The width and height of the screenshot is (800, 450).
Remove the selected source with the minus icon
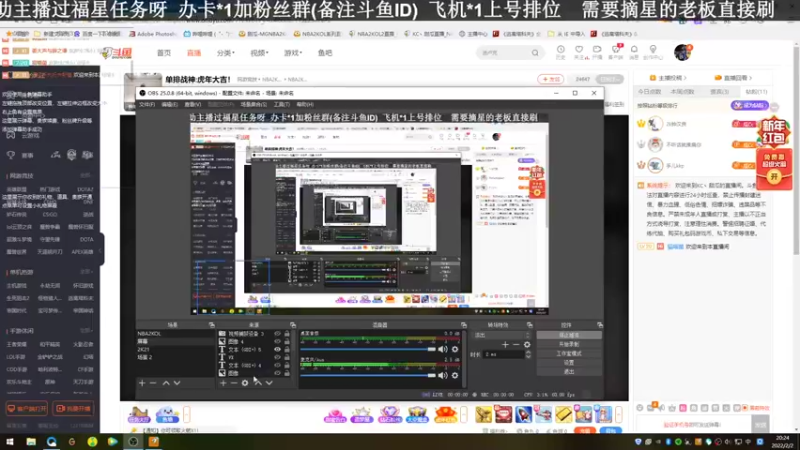tap(234, 383)
